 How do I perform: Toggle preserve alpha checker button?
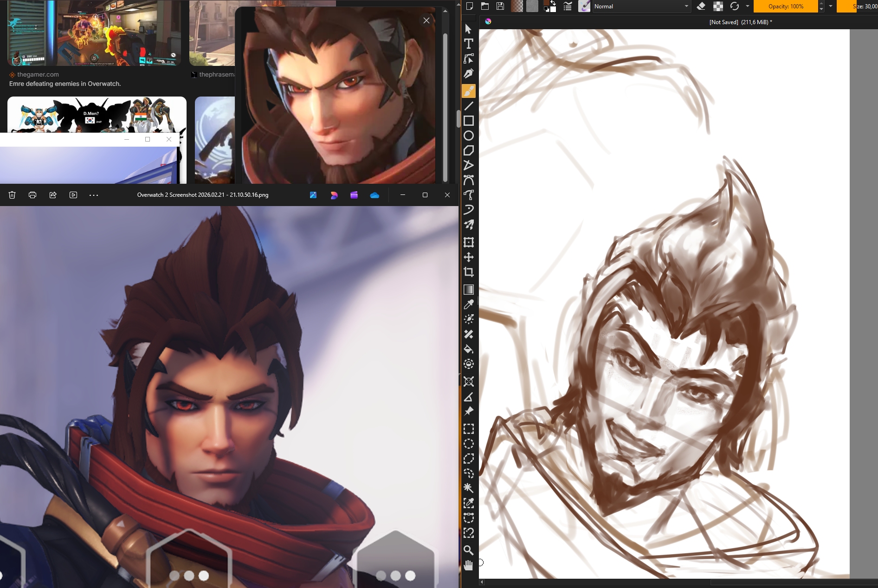[718, 6]
